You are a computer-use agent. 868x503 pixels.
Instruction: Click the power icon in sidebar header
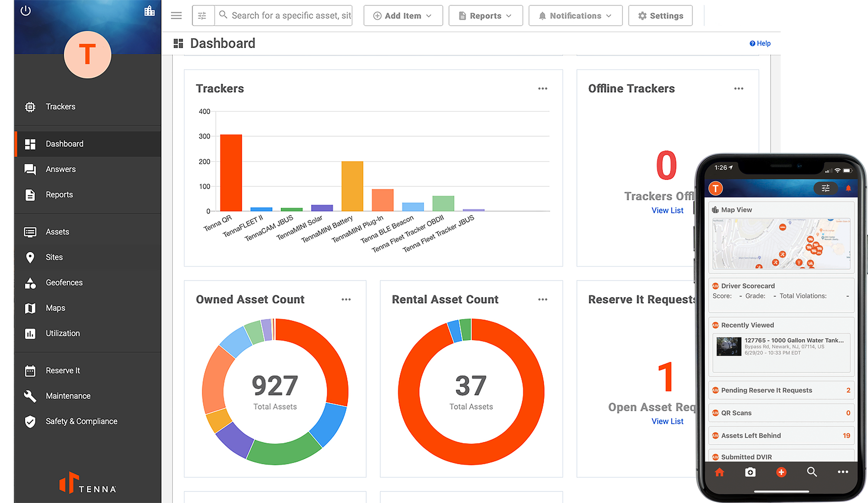click(26, 10)
